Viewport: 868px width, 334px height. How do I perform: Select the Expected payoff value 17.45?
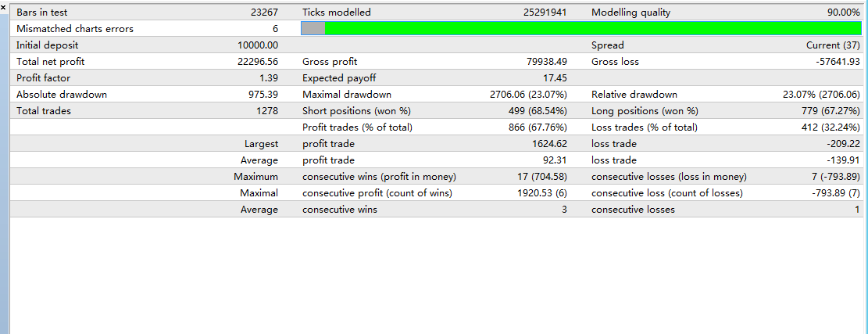554,78
